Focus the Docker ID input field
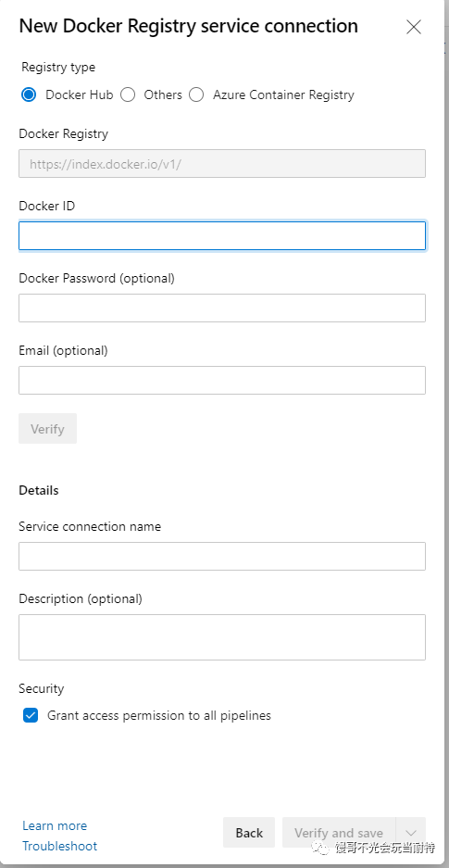 [222, 236]
